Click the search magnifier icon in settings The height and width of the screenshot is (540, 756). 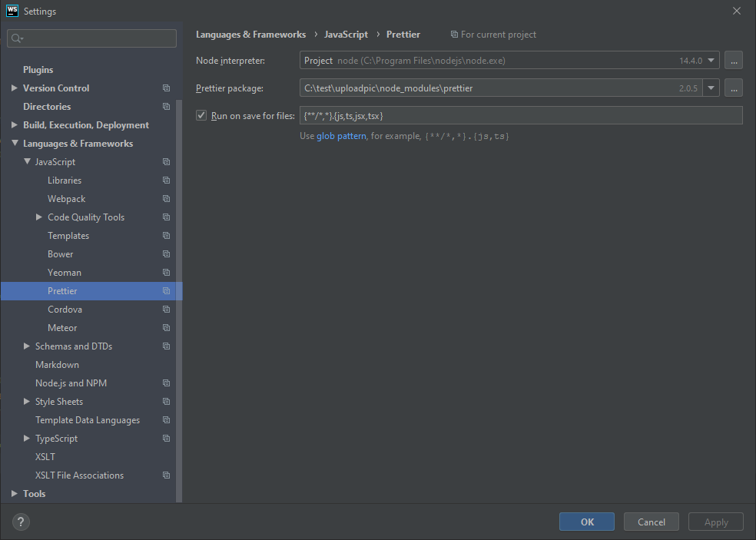(x=17, y=38)
